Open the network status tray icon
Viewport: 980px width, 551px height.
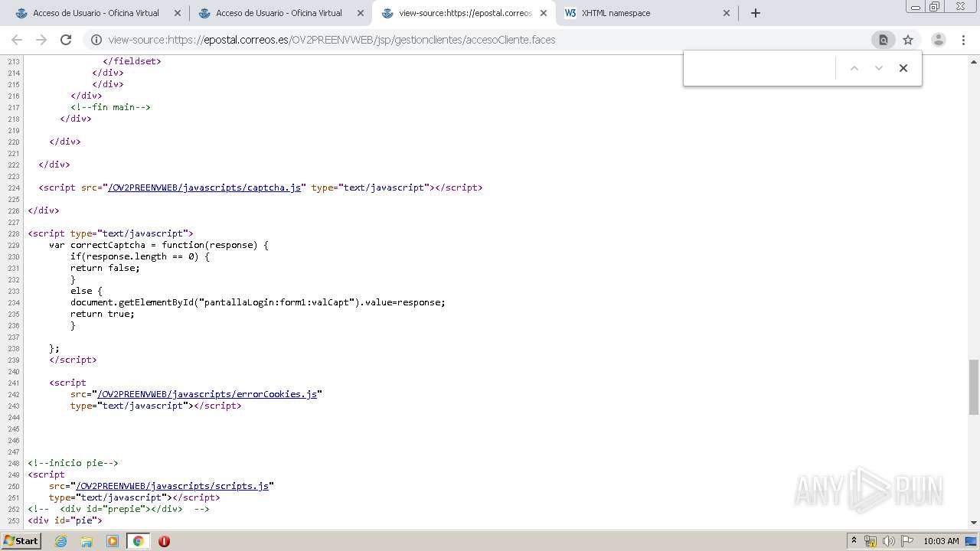coord(871,541)
